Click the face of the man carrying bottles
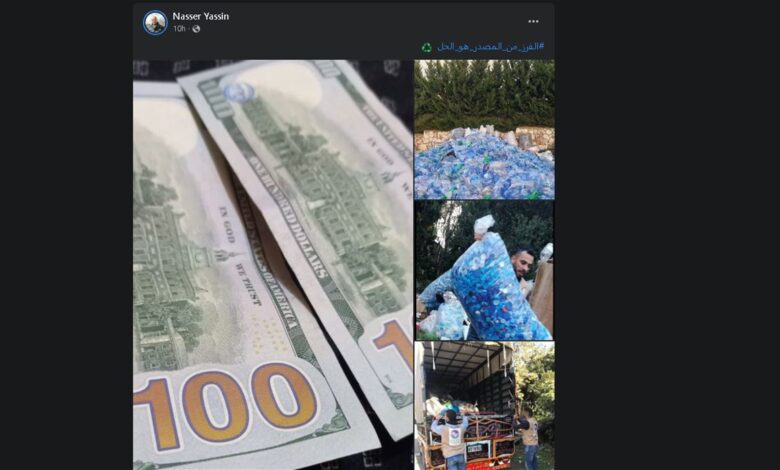This screenshot has width=780, height=470. tap(522, 264)
